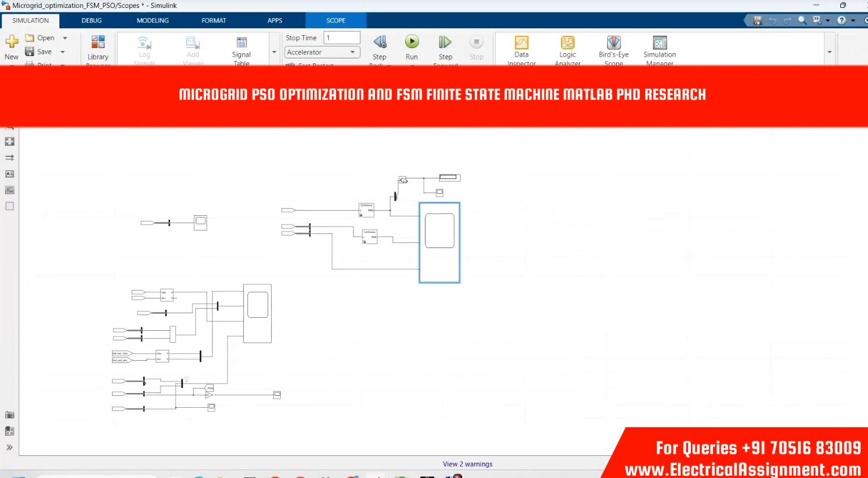Click the Fit to View palette icon

pyautogui.click(x=10, y=142)
